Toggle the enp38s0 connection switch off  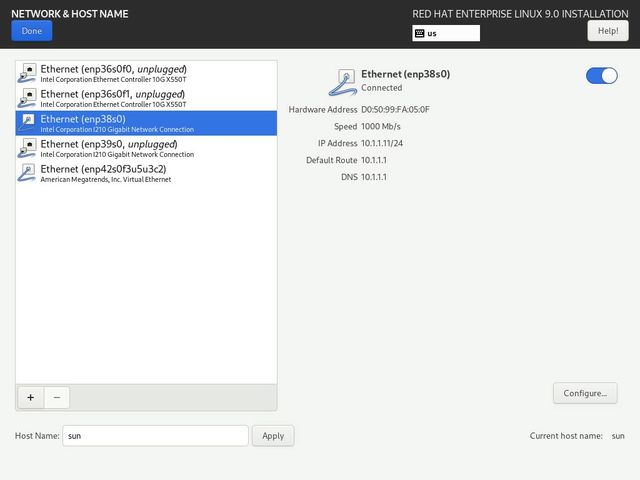(x=602, y=76)
